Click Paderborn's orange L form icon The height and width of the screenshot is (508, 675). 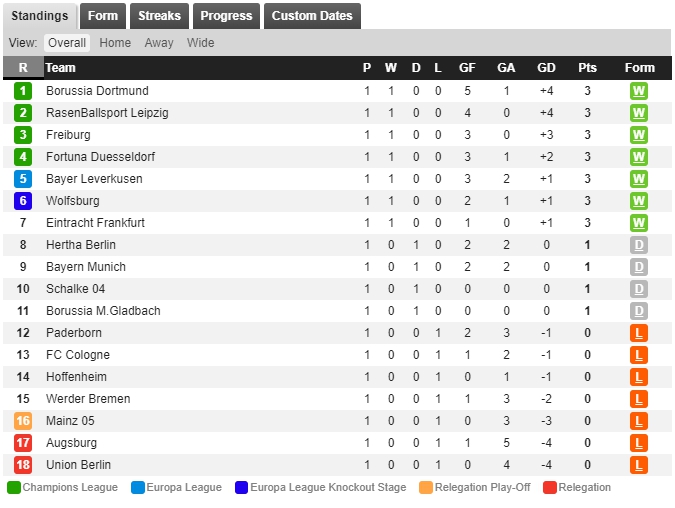639,333
